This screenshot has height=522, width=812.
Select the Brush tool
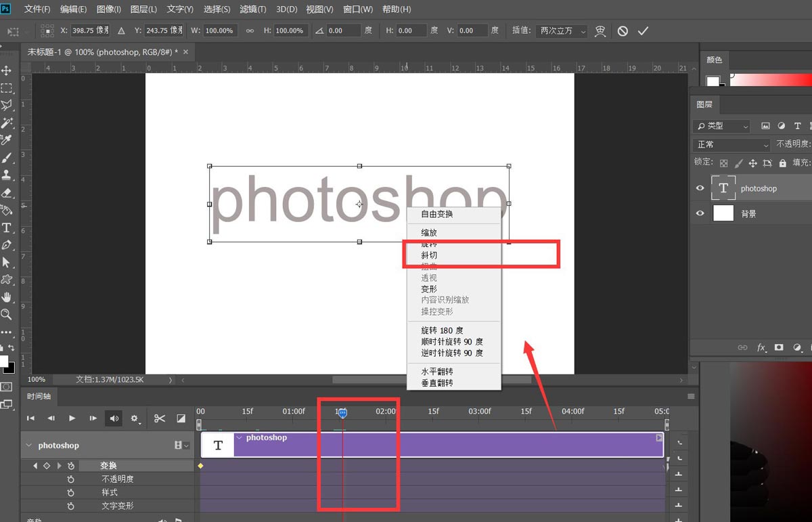tap(7, 158)
